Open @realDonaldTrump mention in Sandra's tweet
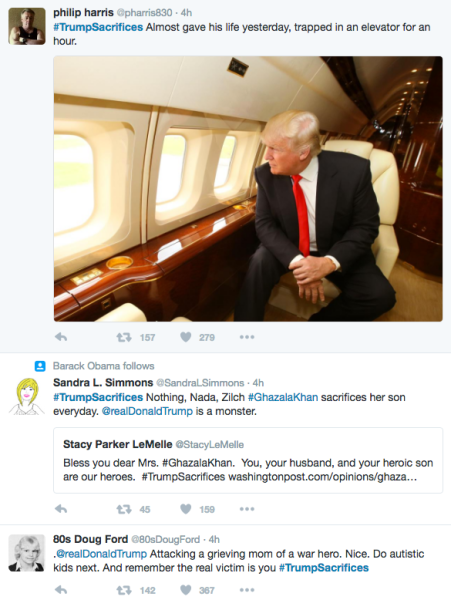Image resolution: width=451 pixels, height=600 pixels. [x=147, y=411]
